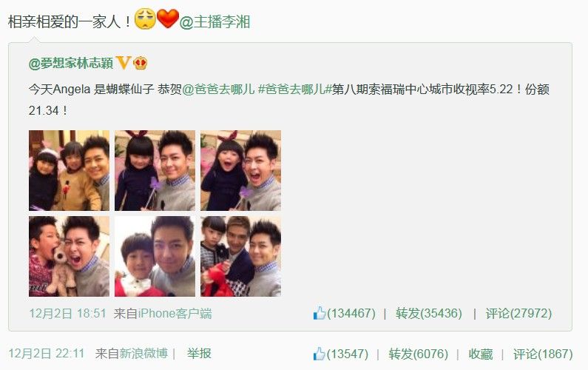The image size is (588, 370).
Task: Like the repost via bottom thumbs-up icon
Action: [x=319, y=354]
